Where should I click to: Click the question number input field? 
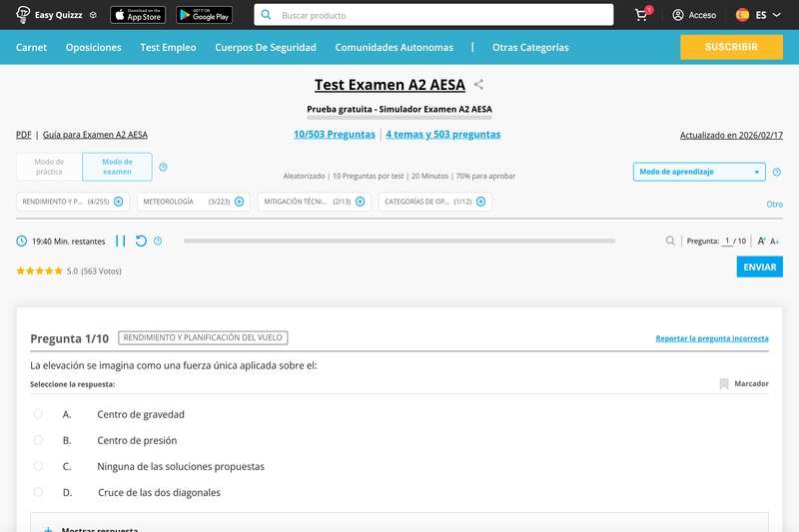coord(727,241)
